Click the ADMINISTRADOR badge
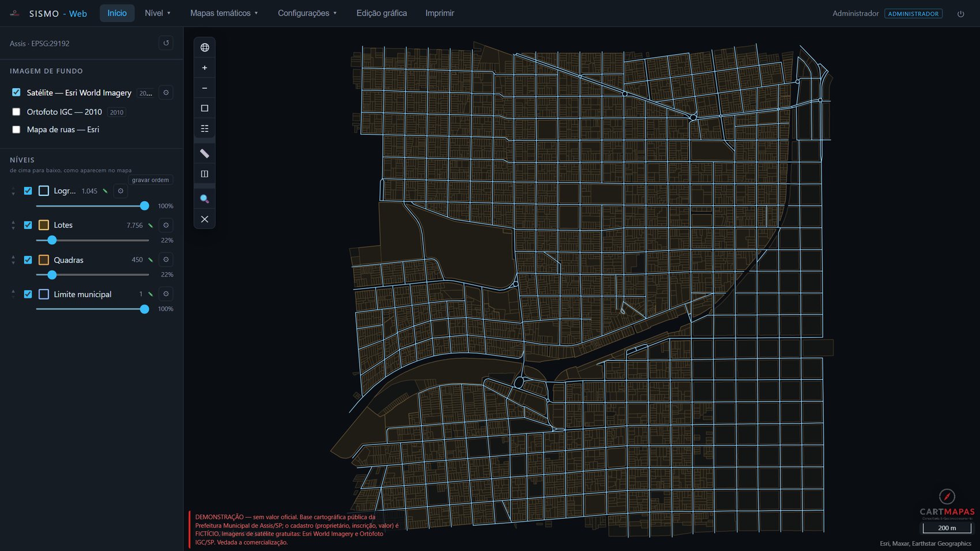Viewport: 980px width, 551px height. [913, 14]
